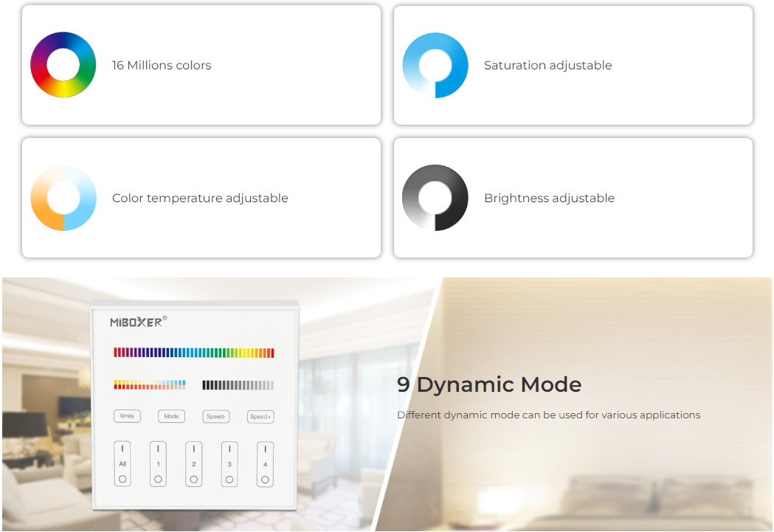Screen dimensions: 774x532
Task: Click the black brightness ring icon
Action: click(x=435, y=198)
